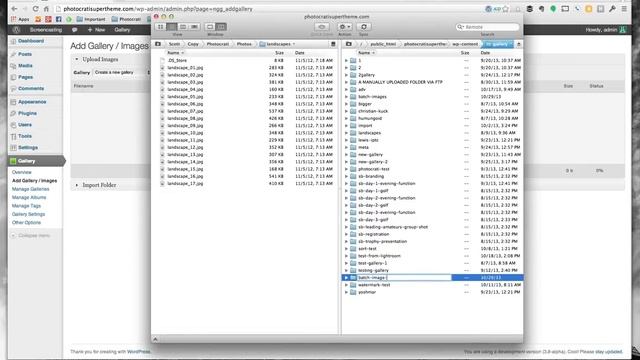Viewport: 640px width, 360px height.
Task: Open Dashboard in WordPress sidebar
Action: coord(31,41)
